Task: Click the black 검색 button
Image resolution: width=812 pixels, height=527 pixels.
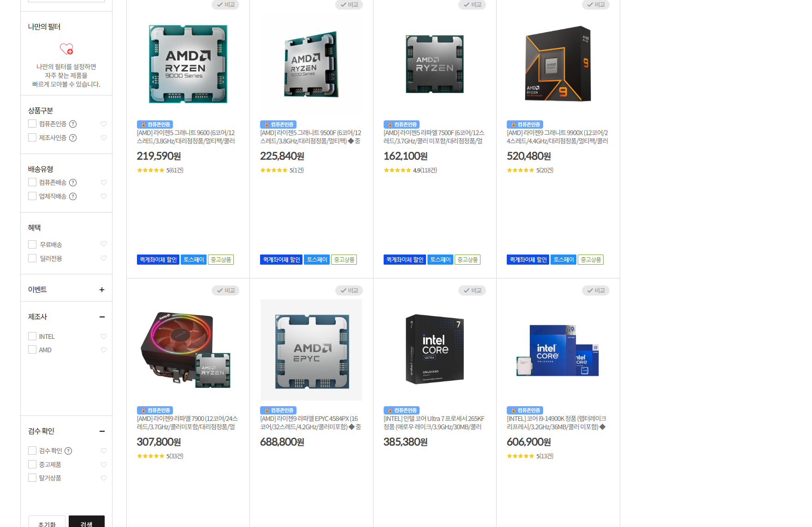Action: click(x=87, y=522)
